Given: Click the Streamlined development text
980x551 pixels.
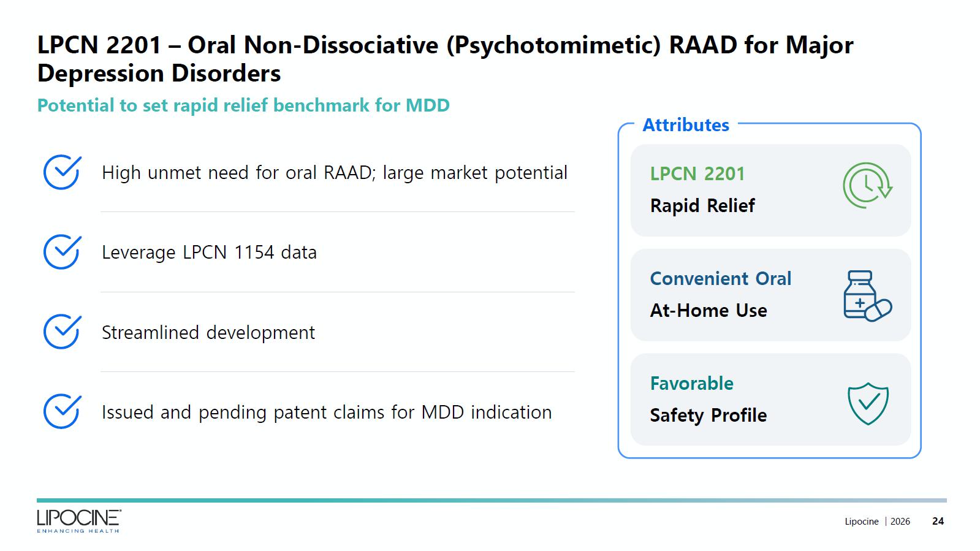Looking at the screenshot, I should click(208, 332).
